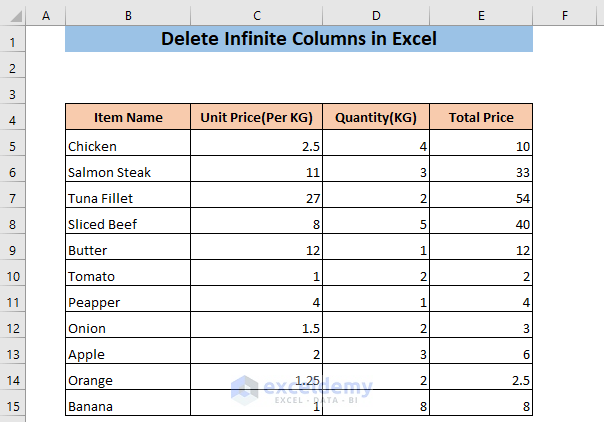Click the row 15 header
The height and width of the screenshot is (422, 604).
tap(13, 406)
